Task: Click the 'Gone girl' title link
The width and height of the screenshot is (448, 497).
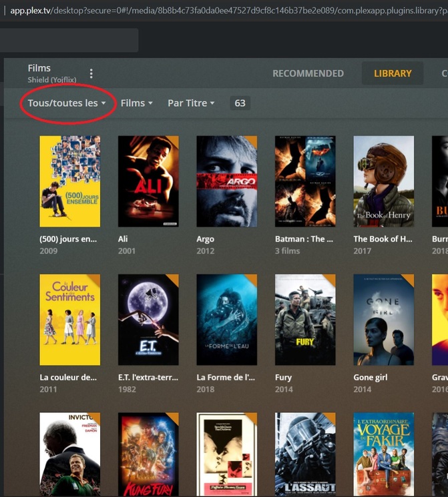Action: click(x=371, y=378)
